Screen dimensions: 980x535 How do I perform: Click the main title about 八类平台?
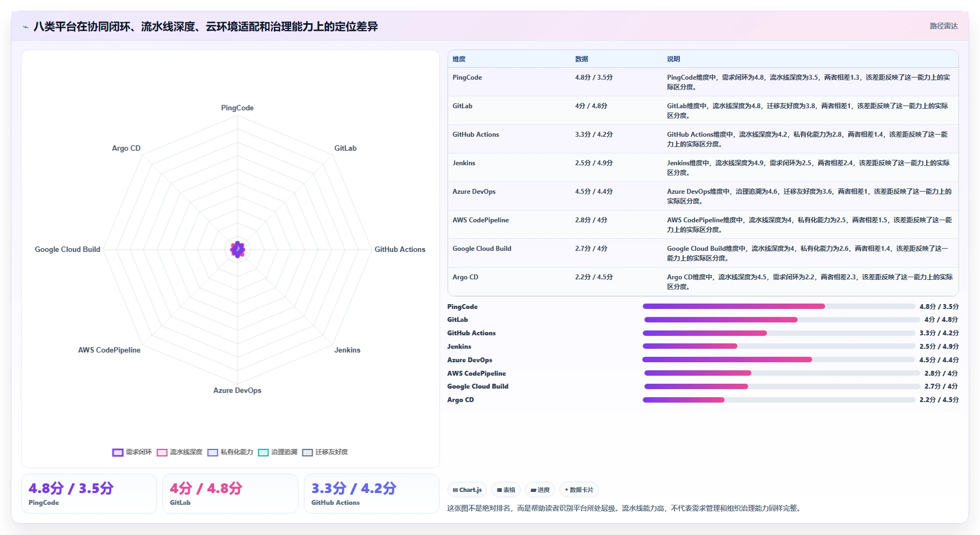(205, 26)
